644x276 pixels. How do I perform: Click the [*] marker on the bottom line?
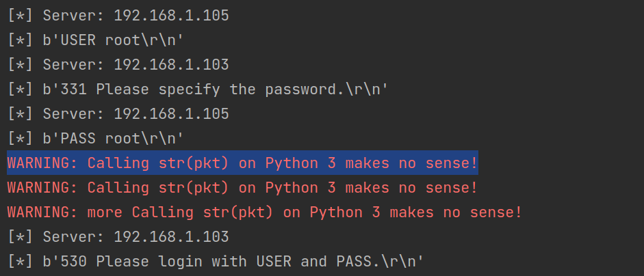pos(20,261)
